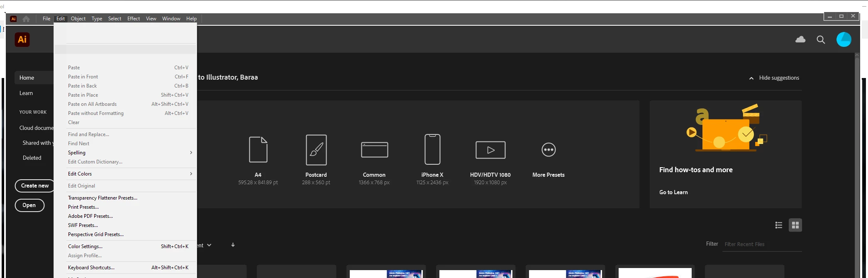Viewport: 868px width, 278px height.
Task: Switch recent files to list view
Action: coord(779,225)
